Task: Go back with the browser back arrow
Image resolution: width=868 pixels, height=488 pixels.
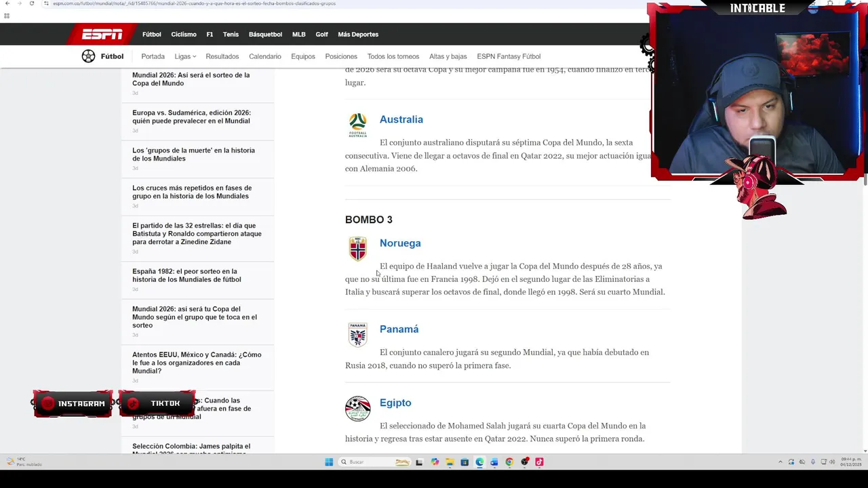Action: [x=7, y=3]
